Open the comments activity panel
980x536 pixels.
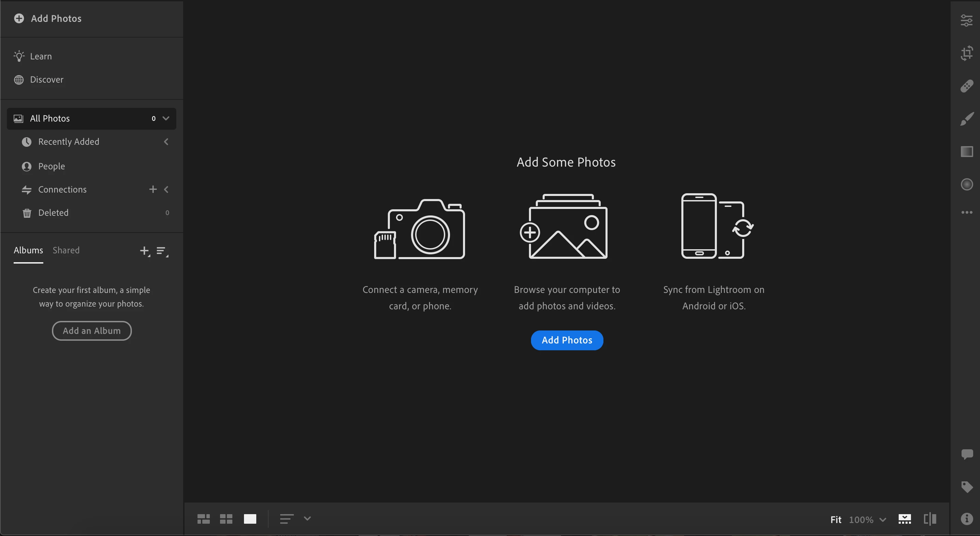(967, 454)
